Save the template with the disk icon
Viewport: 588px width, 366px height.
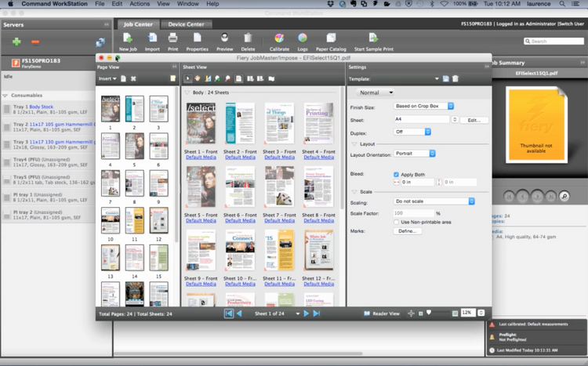pyautogui.click(x=446, y=78)
